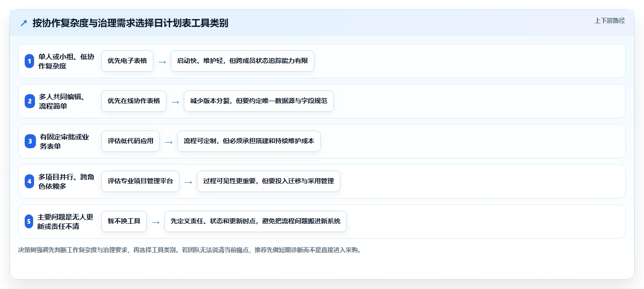Click the footnote starting 决策树强调先判断
Image resolution: width=644 pixels, height=289 pixels.
(x=190, y=250)
